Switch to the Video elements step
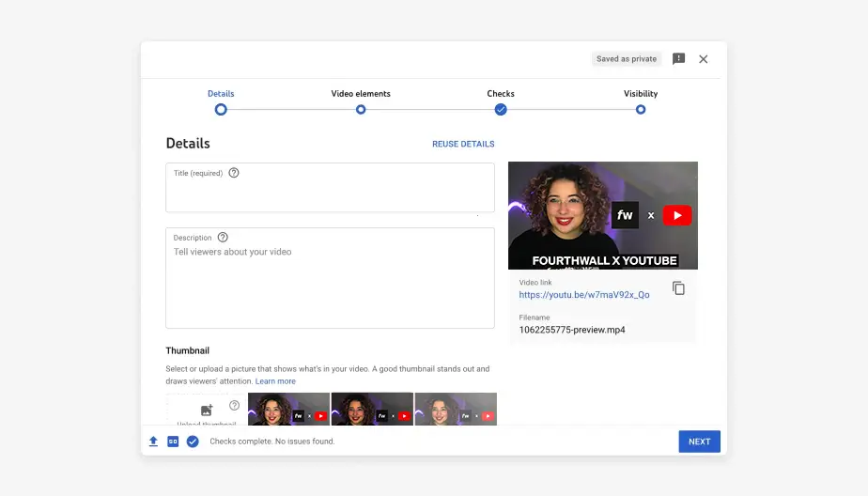The height and width of the screenshot is (496, 868). 361,109
